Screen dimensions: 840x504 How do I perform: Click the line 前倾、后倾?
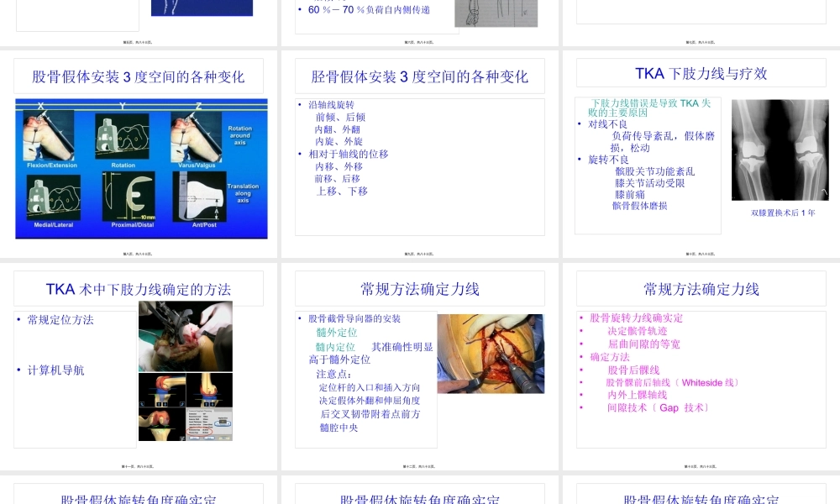340,118
